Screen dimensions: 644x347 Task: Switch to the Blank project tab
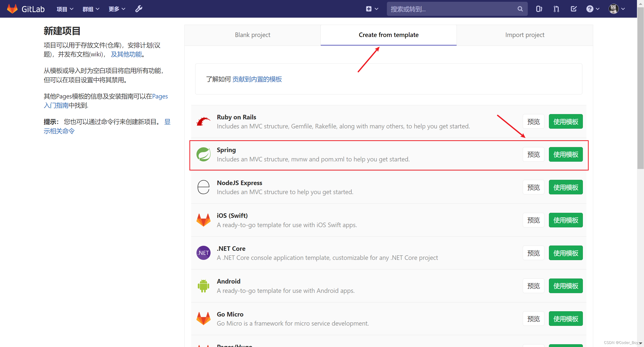point(252,35)
